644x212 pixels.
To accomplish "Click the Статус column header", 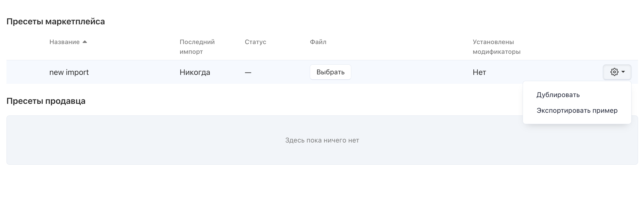I will 255,42.
